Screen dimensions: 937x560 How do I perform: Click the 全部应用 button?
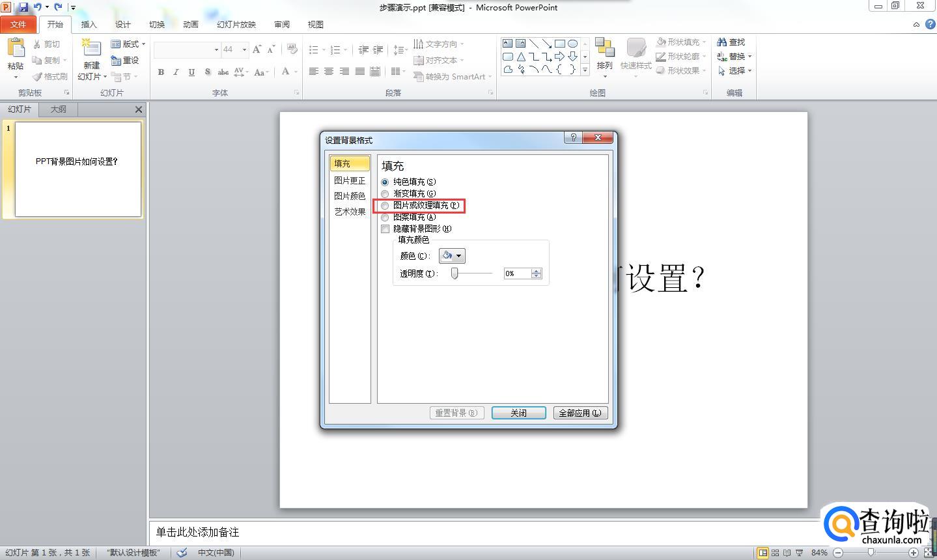(580, 413)
